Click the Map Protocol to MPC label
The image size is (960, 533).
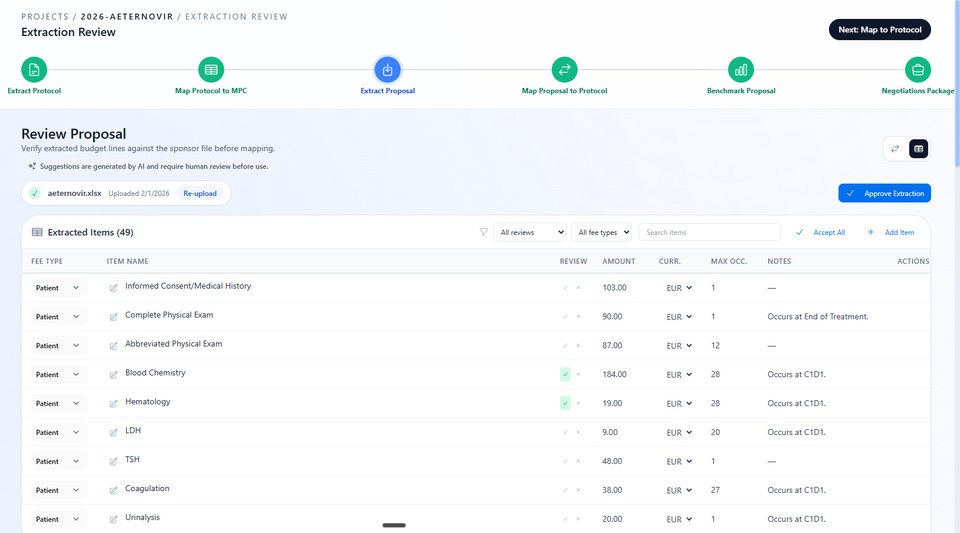(x=211, y=91)
